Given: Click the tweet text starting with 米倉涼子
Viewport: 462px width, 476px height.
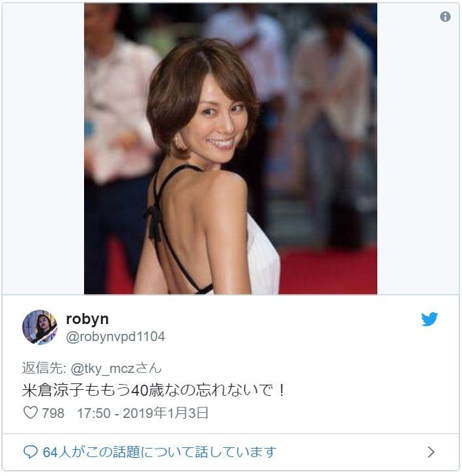Looking at the screenshot, I should click(154, 391).
